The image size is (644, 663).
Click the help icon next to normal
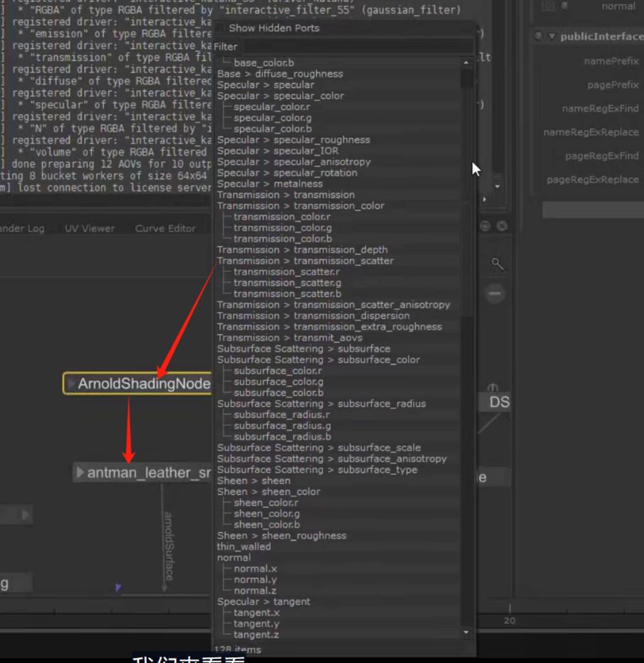click(x=564, y=6)
